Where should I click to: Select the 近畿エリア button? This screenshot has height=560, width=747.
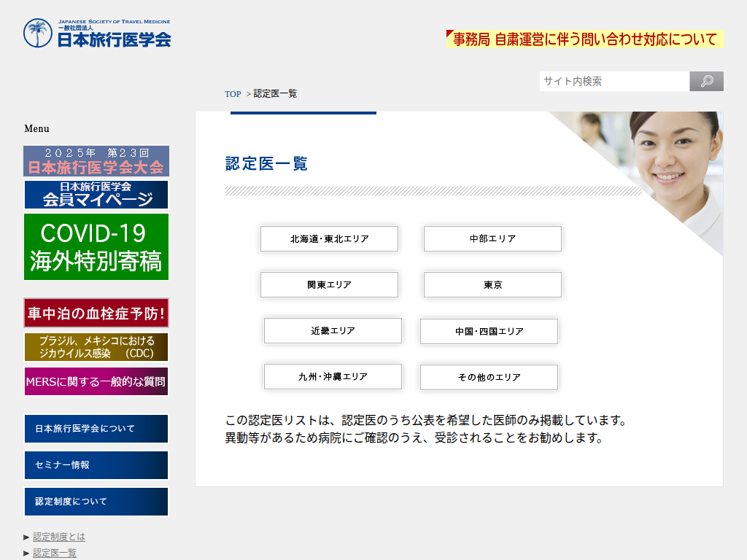(333, 331)
